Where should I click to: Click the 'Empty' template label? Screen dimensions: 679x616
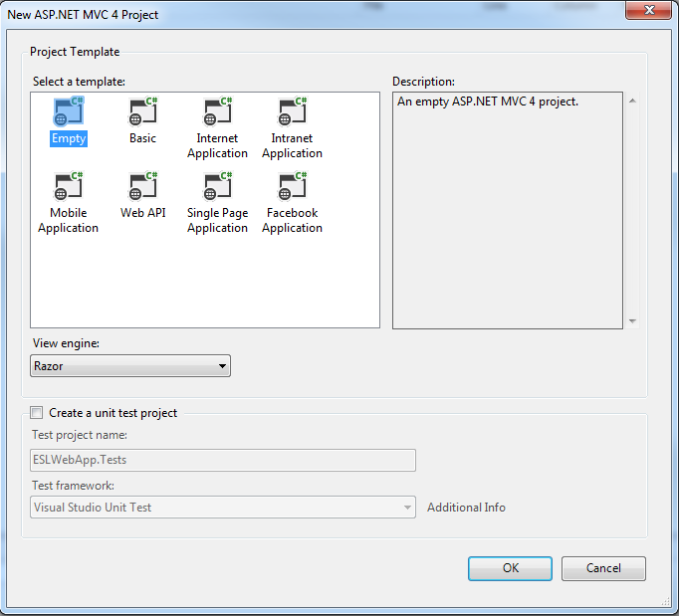coord(69,138)
